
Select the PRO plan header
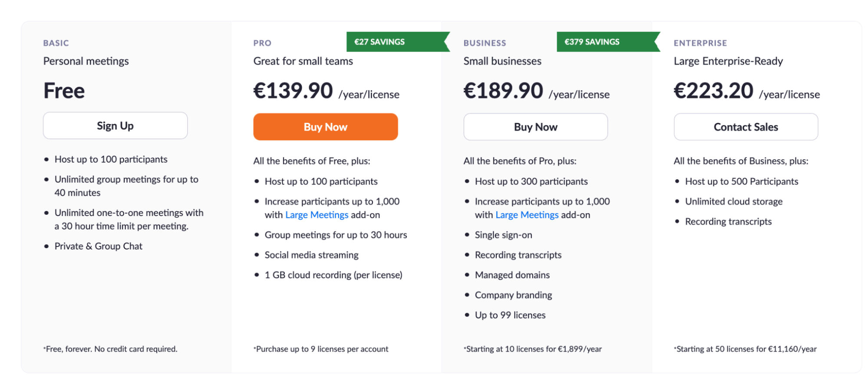262,43
